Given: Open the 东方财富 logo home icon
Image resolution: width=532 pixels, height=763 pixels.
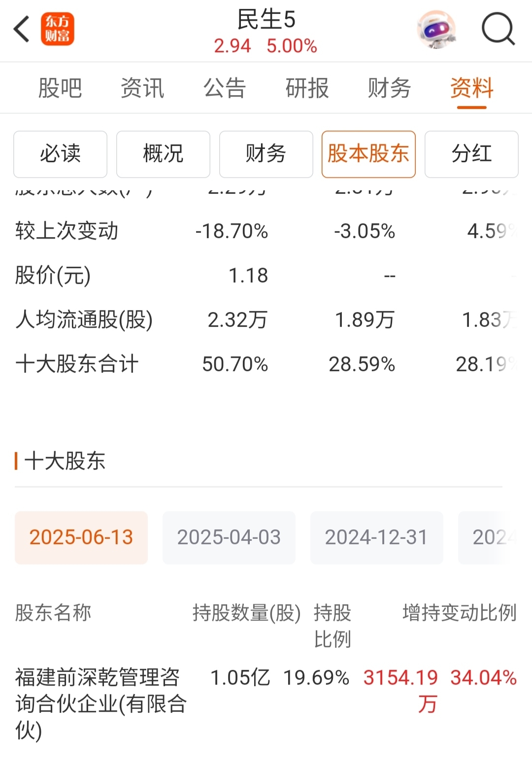Looking at the screenshot, I should (x=58, y=29).
